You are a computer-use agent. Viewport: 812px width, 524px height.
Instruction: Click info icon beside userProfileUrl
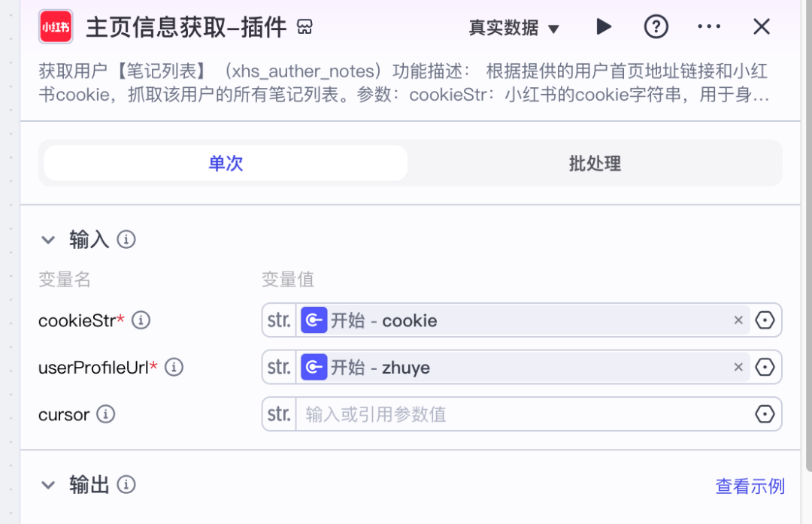click(x=174, y=367)
